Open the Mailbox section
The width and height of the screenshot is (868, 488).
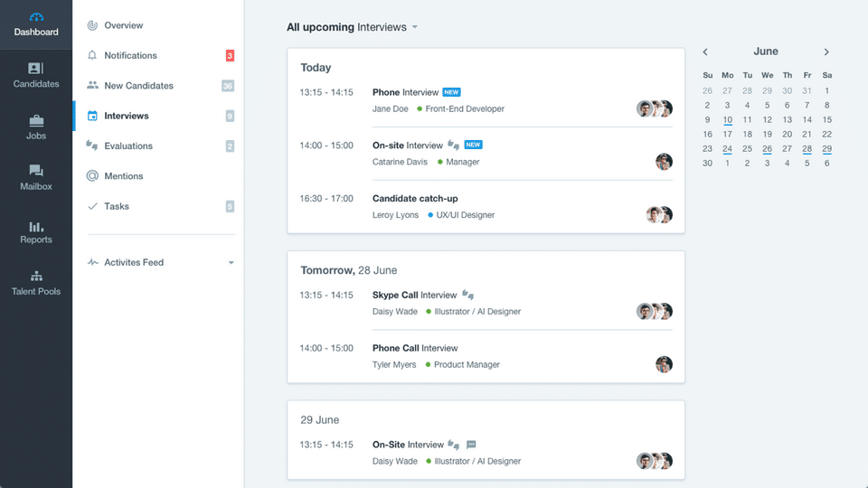(36, 178)
